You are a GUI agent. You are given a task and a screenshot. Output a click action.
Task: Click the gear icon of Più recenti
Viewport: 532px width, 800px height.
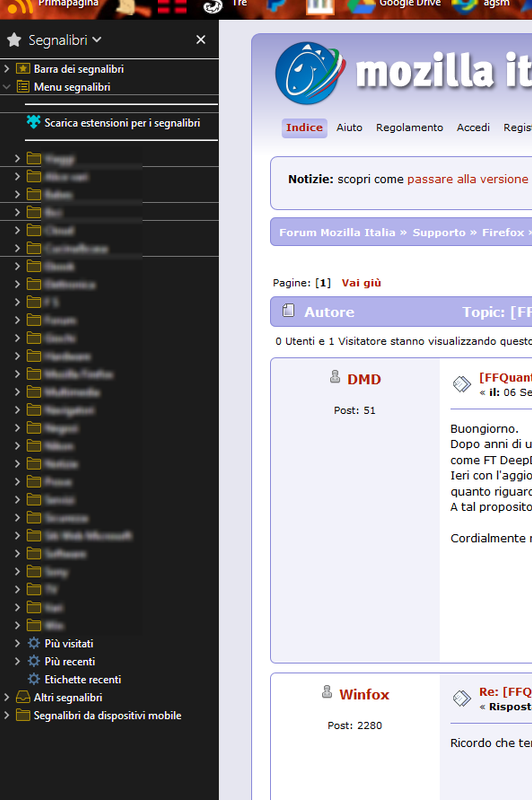pos(34,661)
